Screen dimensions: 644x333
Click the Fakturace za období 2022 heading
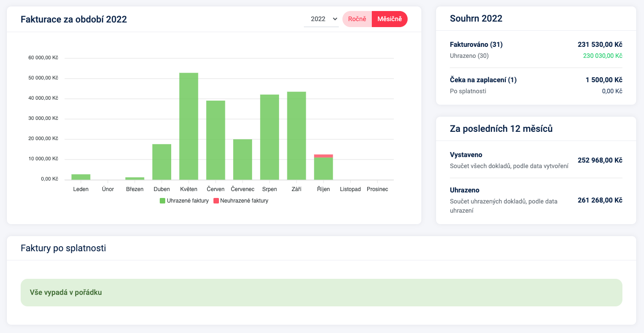coord(74,19)
